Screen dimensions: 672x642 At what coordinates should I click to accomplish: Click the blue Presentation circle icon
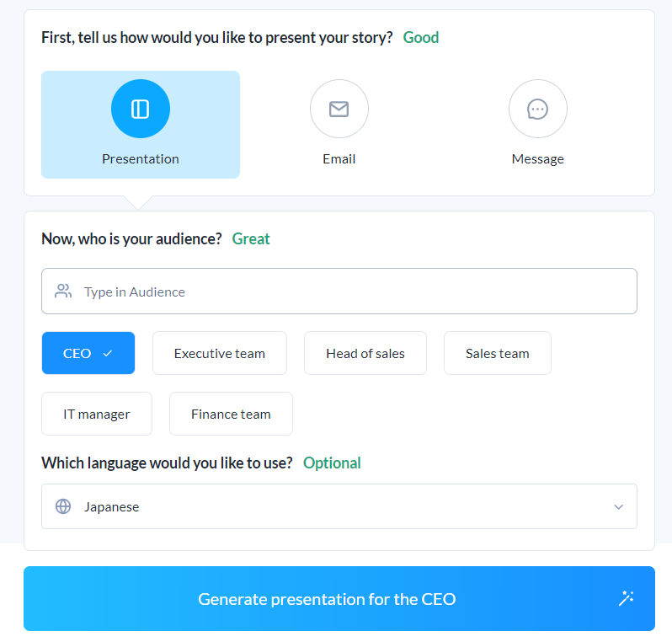click(140, 109)
